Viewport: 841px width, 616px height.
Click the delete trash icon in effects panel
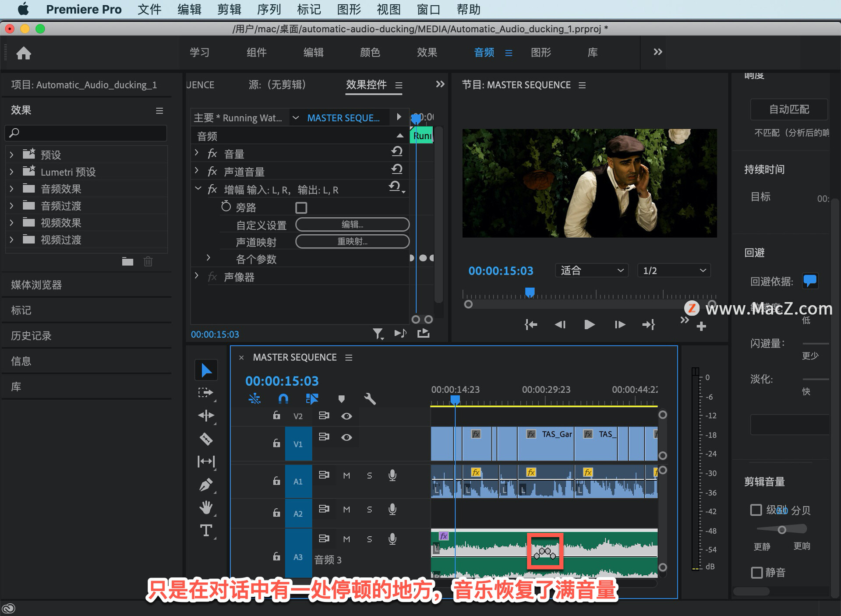click(148, 262)
